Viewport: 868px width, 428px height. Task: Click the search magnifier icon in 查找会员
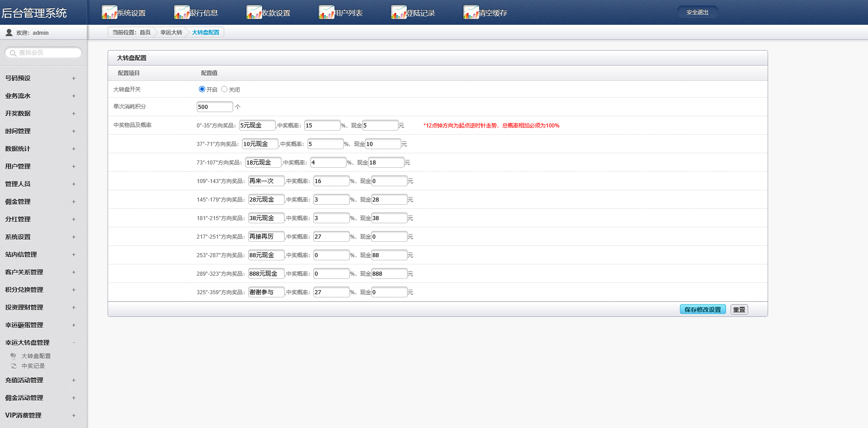13,53
